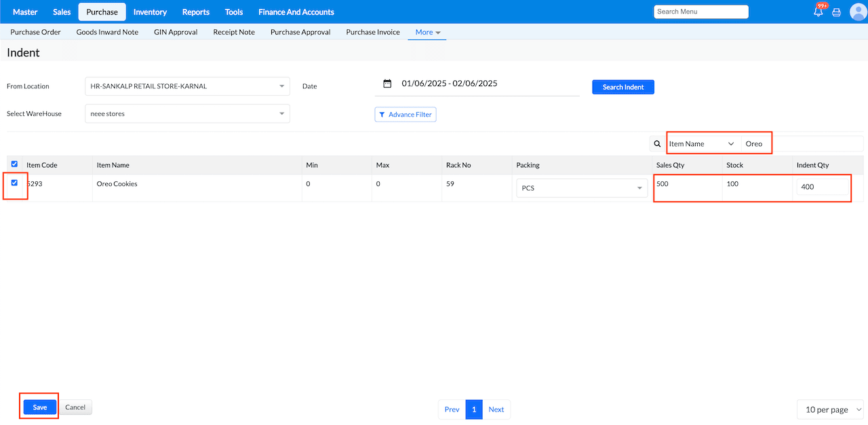The image size is (868, 425).
Task: Click the Save button
Action: tap(40, 407)
